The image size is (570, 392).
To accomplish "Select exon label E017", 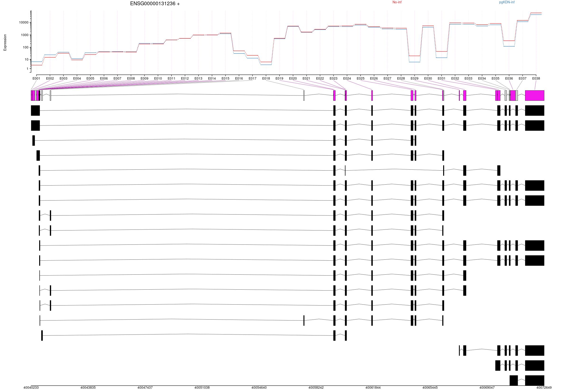I will tap(252, 79).
